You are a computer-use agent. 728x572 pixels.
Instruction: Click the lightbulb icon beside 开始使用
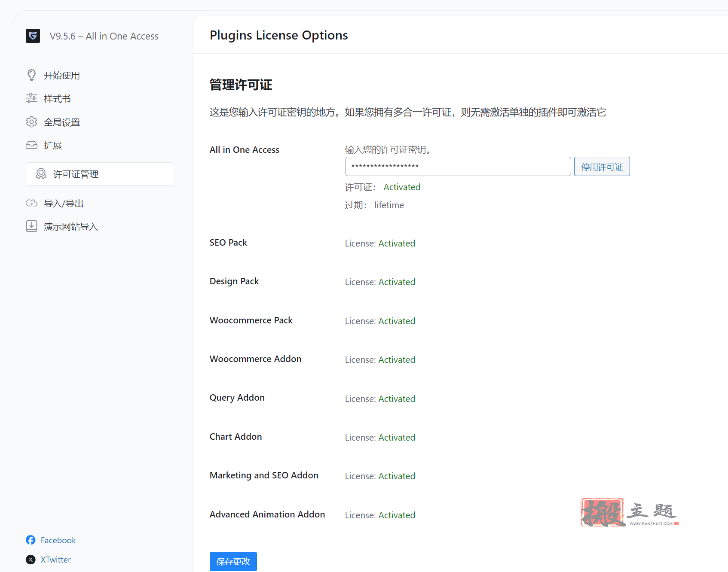click(x=31, y=75)
